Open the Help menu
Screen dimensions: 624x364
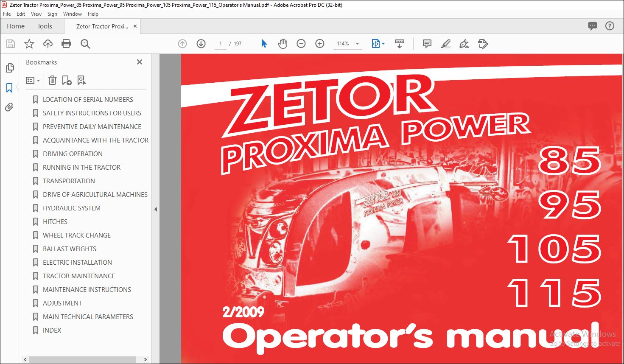click(93, 14)
